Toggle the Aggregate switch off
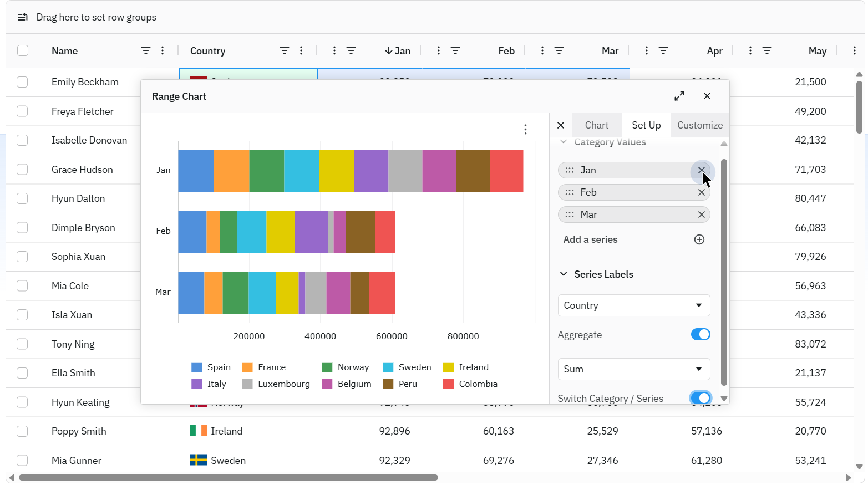Screen dimensions: 868x485 point(701,334)
